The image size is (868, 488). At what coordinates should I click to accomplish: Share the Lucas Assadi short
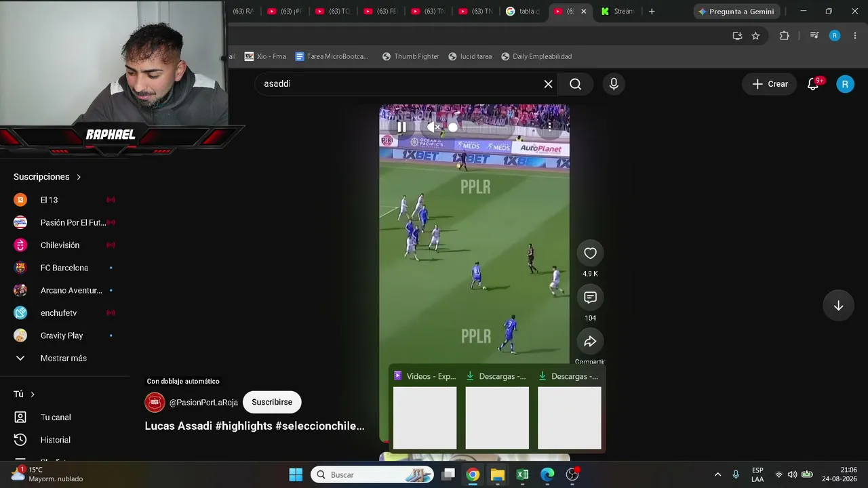point(590,342)
